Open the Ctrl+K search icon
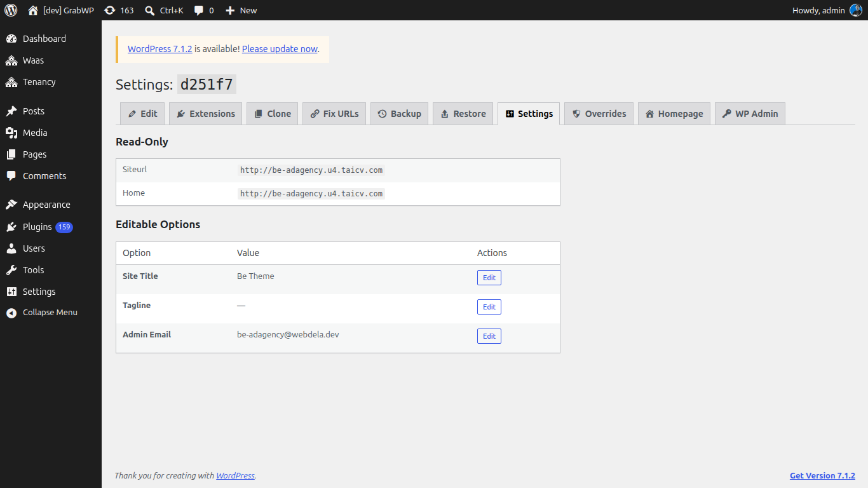This screenshot has width=868, height=488. click(x=149, y=10)
